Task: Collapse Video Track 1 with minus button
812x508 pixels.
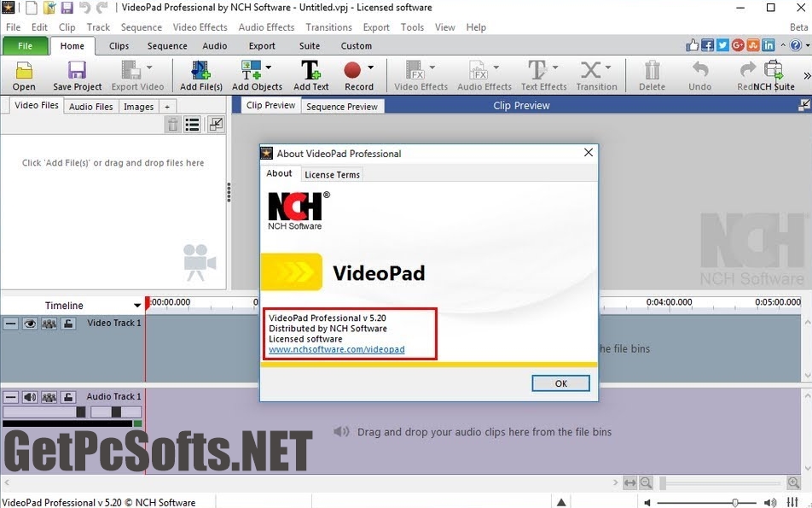Action: pos(10,324)
